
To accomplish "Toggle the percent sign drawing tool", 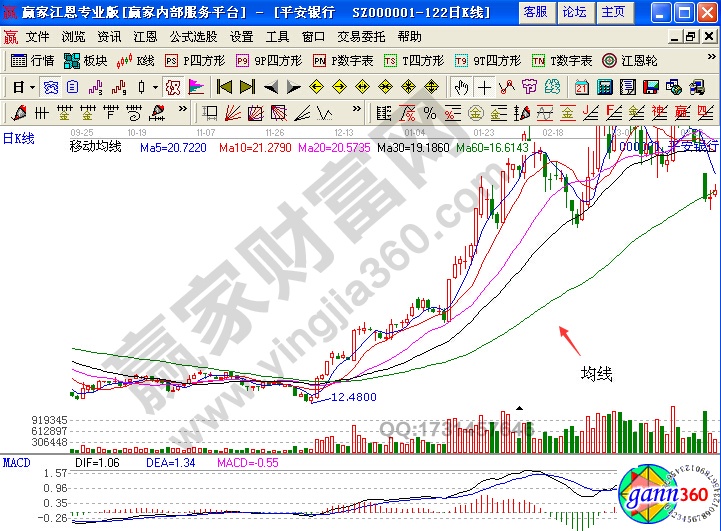I will pos(428,111).
